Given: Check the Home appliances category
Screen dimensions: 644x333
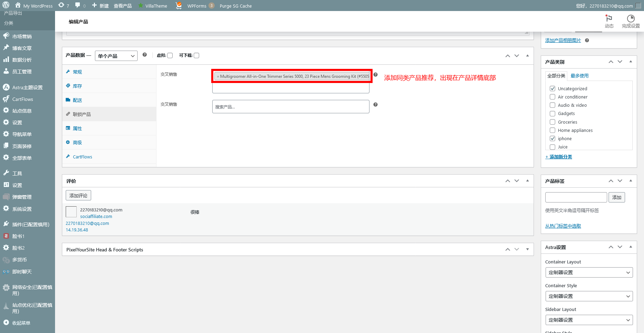Looking at the screenshot, I should pyautogui.click(x=552, y=130).
